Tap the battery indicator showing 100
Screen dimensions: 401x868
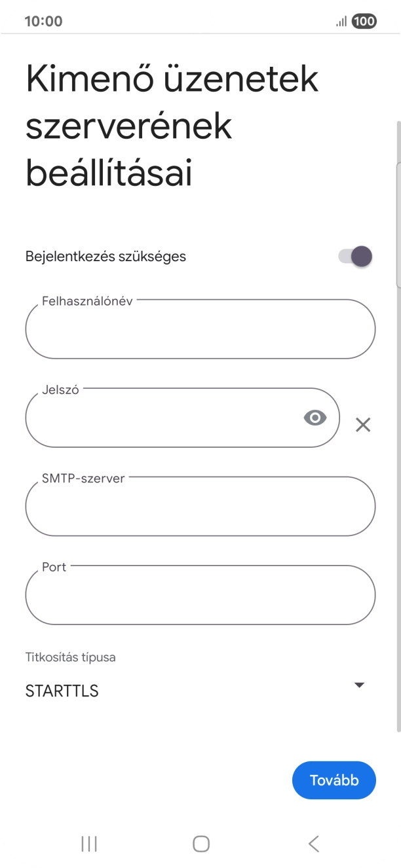click(x=364, y=20)
